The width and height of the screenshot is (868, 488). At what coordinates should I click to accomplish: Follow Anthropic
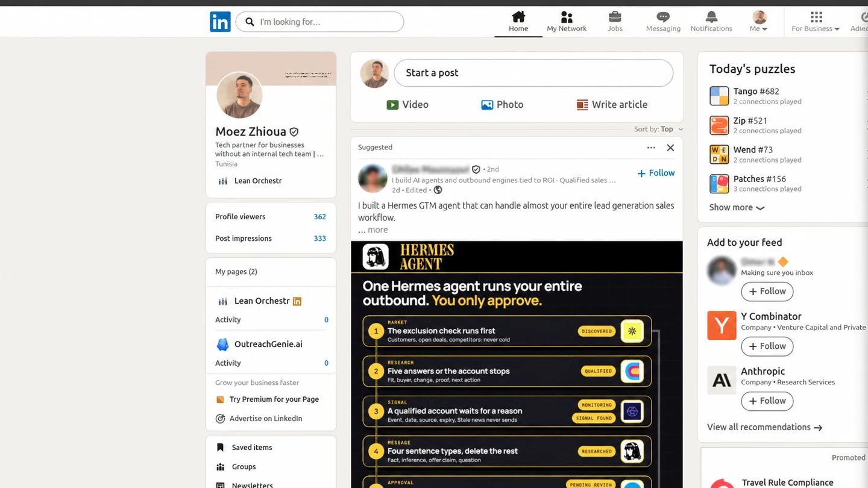pos(767,401)
